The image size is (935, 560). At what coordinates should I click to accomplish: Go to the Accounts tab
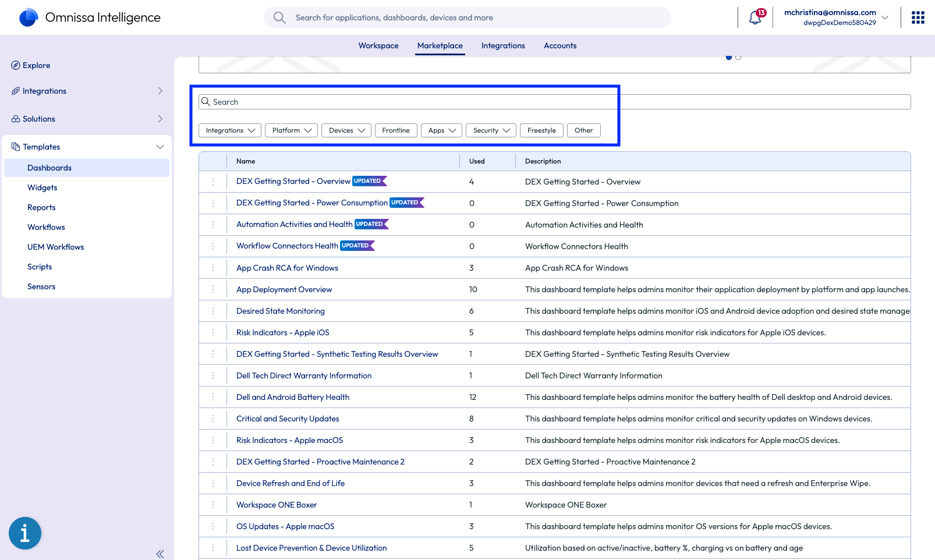[x=560, y=45]
